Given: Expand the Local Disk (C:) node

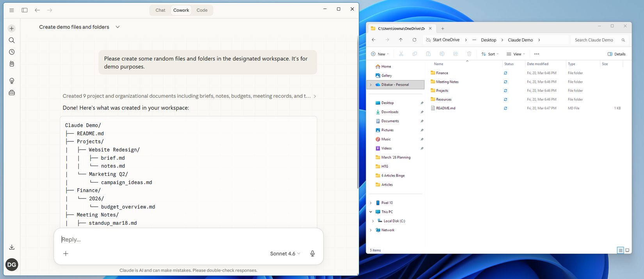Looking at the screenshot, I should [373, 221].
